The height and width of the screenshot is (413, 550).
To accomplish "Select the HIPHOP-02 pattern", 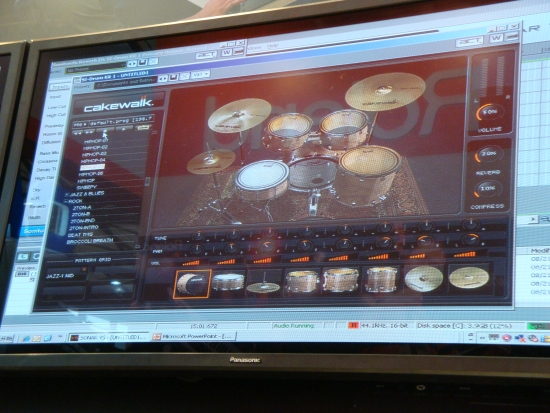I will point(95,147).
